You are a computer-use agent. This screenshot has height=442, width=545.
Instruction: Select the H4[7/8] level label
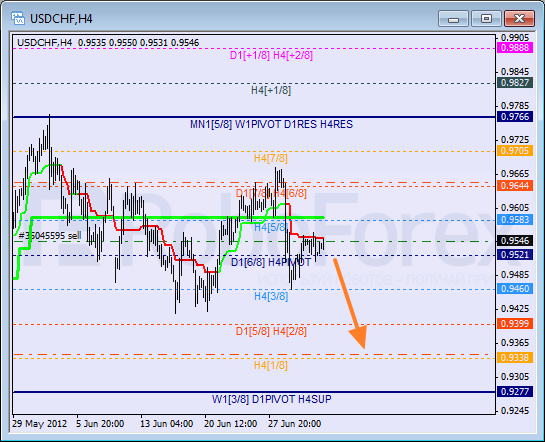pyautogui.click(x=270, y=158)
